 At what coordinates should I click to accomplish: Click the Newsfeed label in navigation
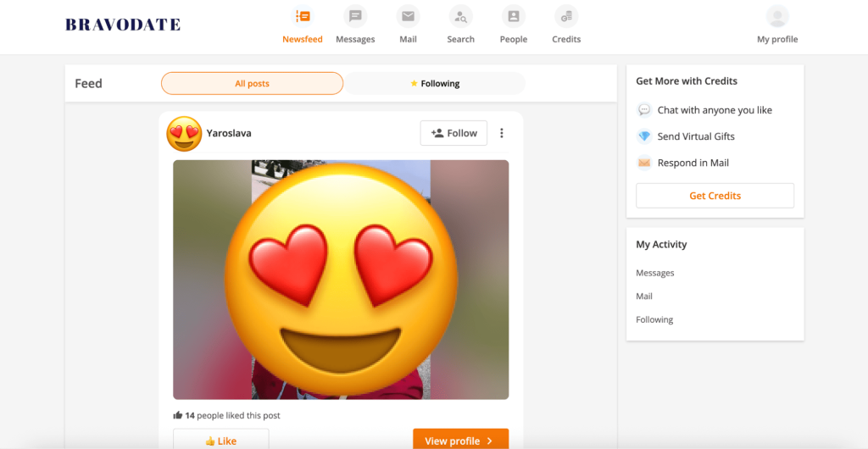click(303, 39)
